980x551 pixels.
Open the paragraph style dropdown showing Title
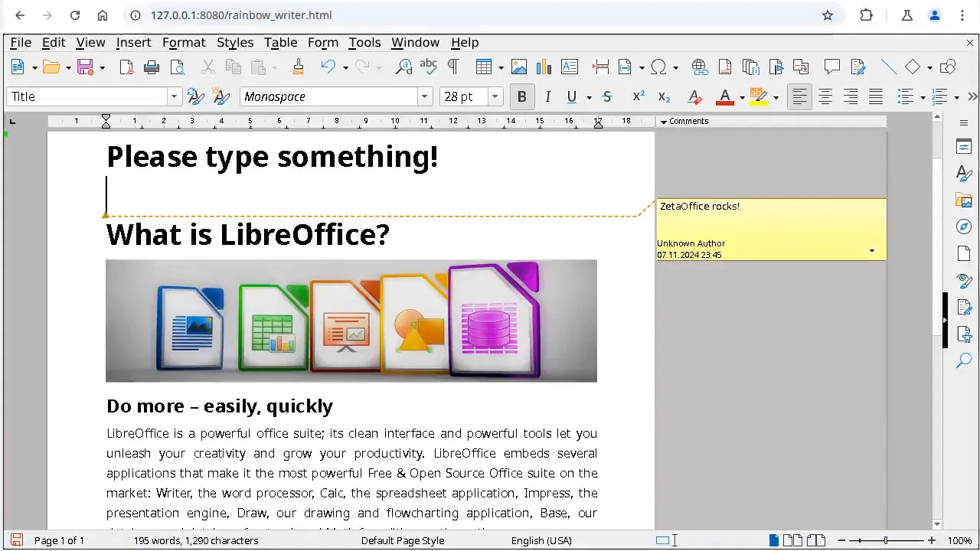point(174,96)
